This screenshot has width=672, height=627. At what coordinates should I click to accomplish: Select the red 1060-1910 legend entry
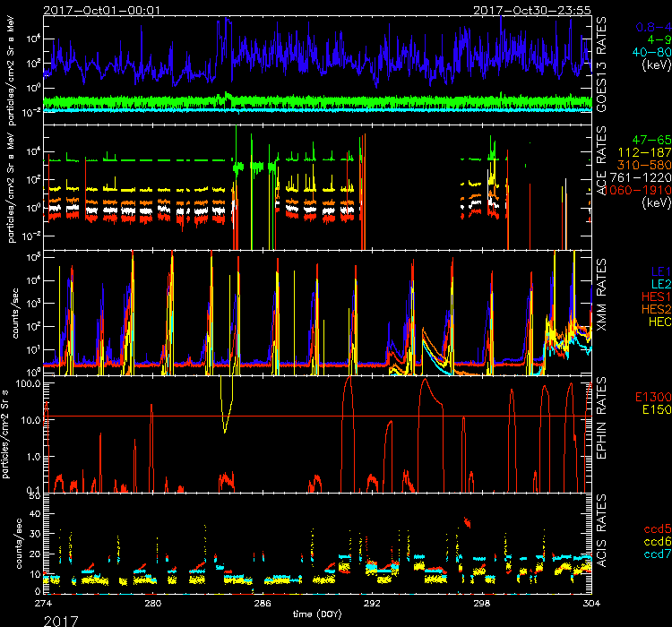640,192
